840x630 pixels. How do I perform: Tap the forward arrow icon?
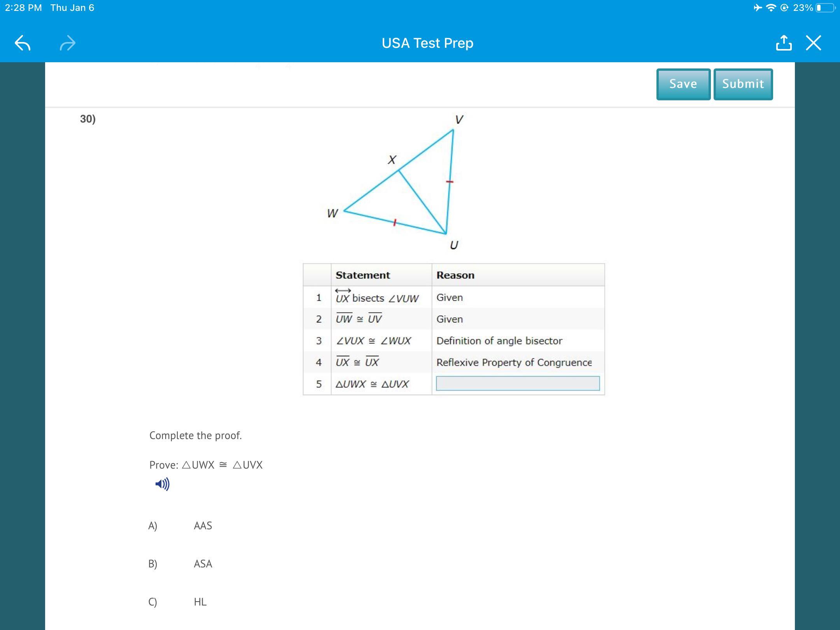click(x=67, y=43)
